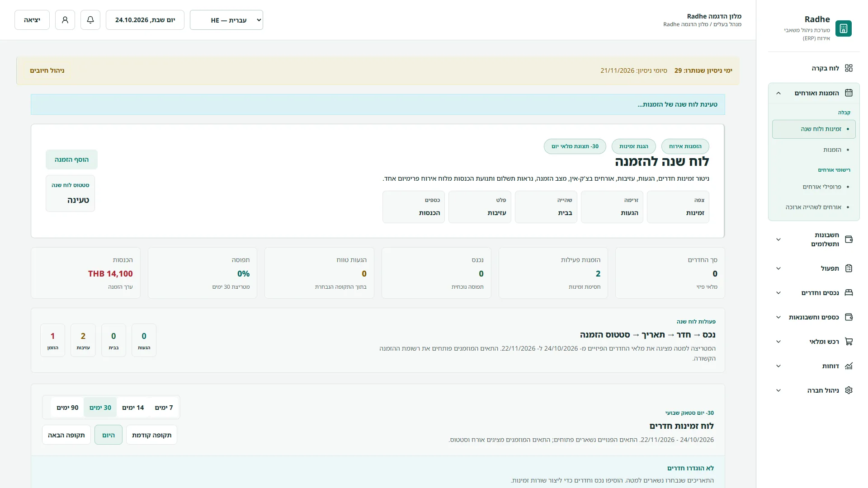Open הזמנות sidebar item
The width and height of the screenshot is (868, 488).
click(814, 150)
